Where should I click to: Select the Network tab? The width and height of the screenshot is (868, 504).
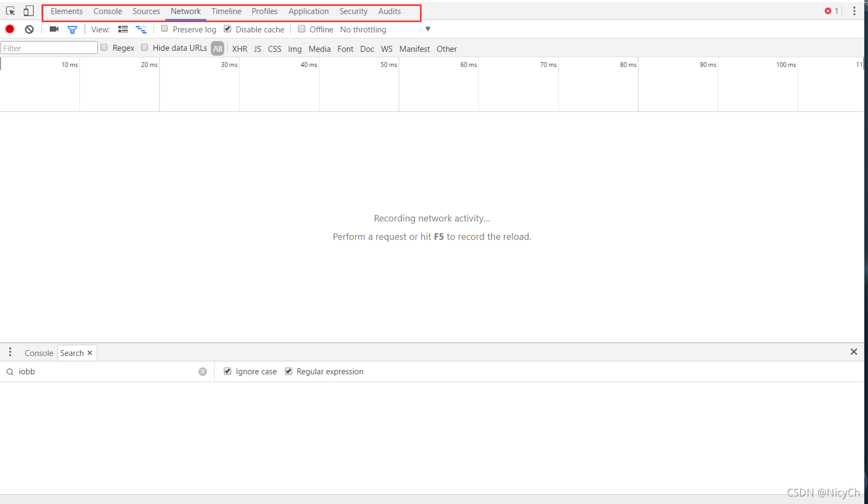click(x=185, y=11)
